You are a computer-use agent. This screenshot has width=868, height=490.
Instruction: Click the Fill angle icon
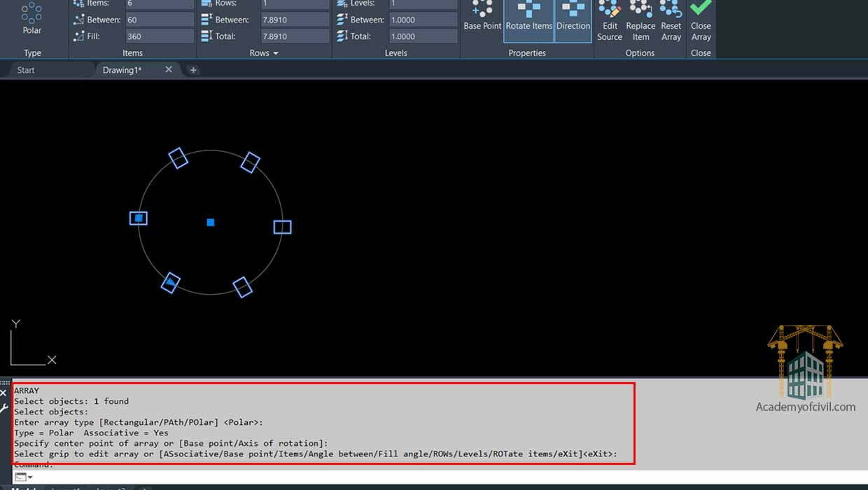coord(78,36)
